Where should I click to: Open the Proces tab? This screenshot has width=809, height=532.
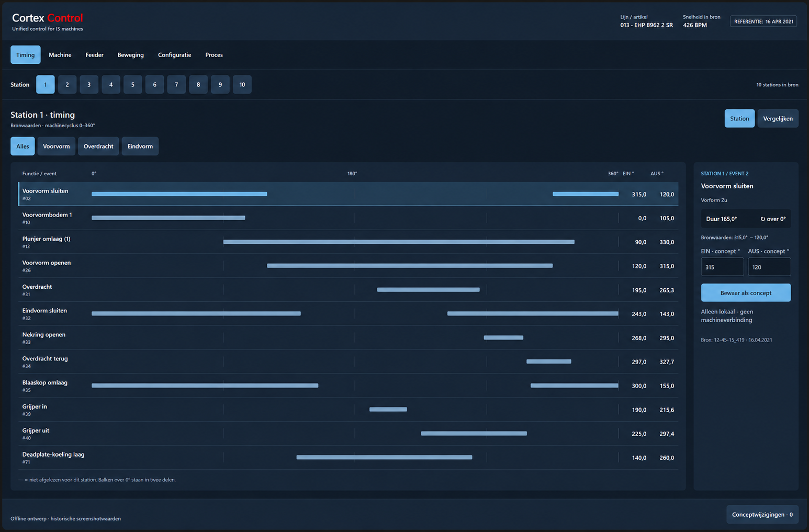click(x=214, y=55)
